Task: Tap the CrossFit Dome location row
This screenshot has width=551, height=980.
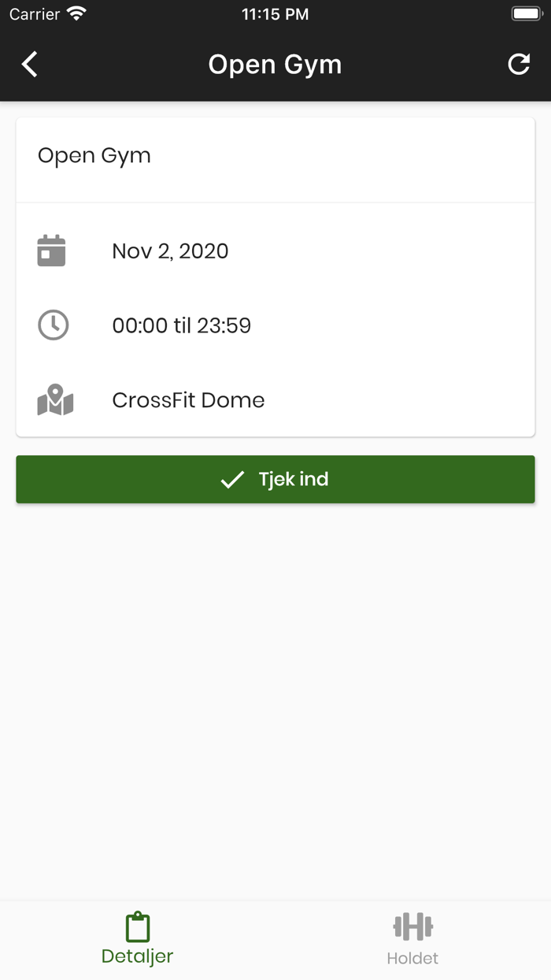Action: click(x=187, y=399)
